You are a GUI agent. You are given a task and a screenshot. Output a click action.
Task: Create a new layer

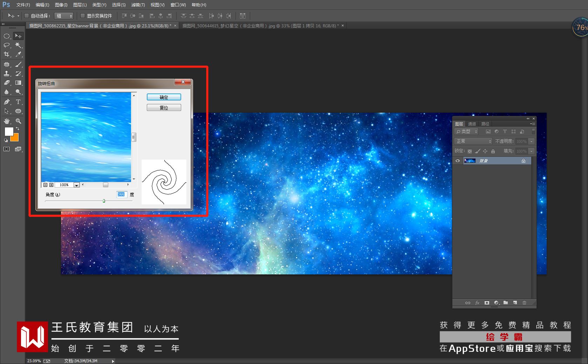(x=515, y=303)
